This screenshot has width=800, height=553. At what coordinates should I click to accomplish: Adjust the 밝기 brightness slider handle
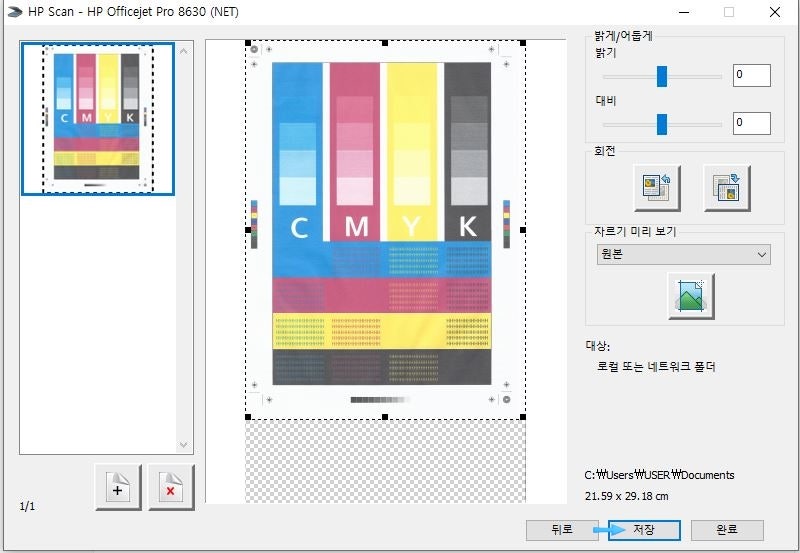(662, 77)
